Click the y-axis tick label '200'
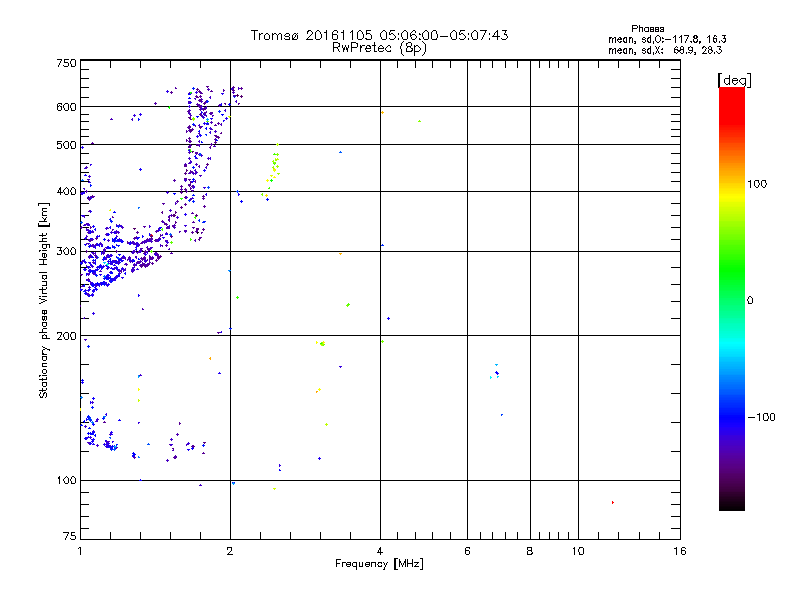The height and width of the screenshot is (600, 800). pos(66,336)
